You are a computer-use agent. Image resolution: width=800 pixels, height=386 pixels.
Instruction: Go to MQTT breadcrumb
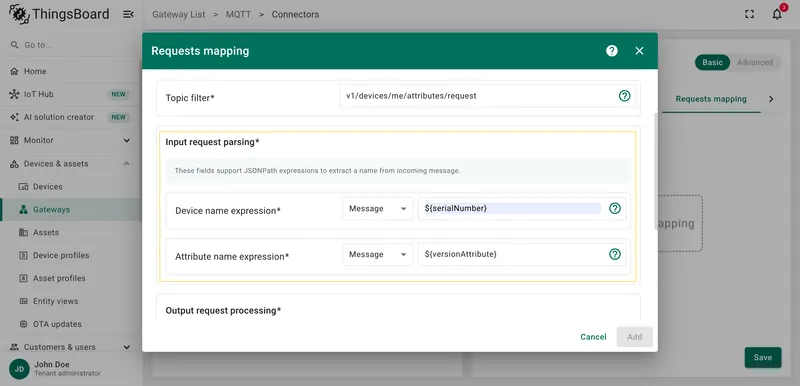click(238, 14)
